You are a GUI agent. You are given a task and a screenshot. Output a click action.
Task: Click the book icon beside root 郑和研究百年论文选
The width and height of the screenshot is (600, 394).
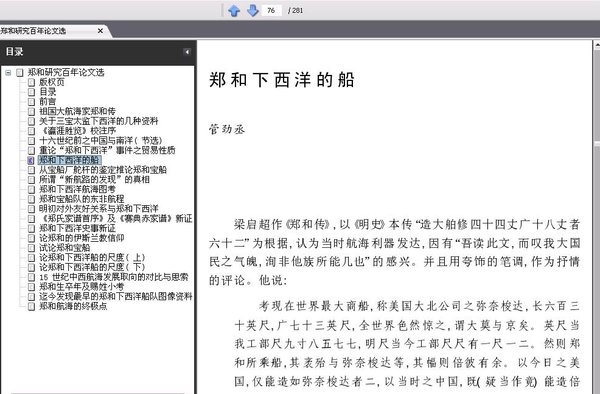(20, 73)
